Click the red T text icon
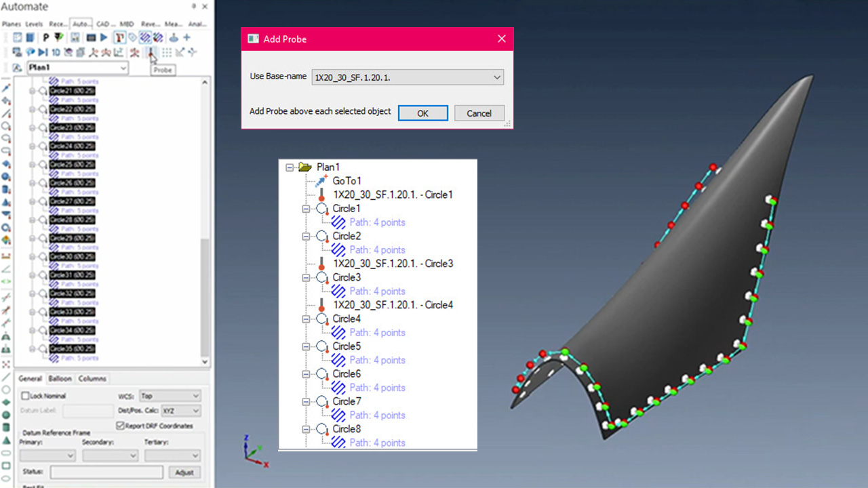This screenshot has height=488, width=868. coord(119,37)
